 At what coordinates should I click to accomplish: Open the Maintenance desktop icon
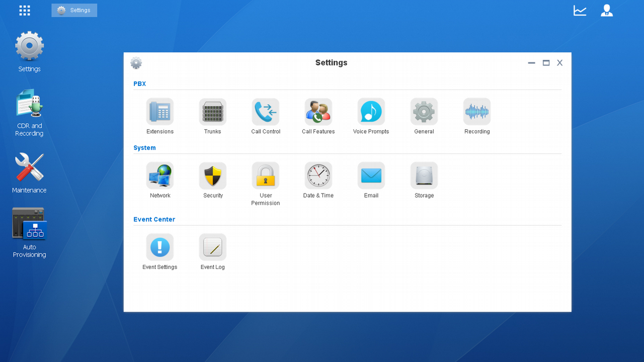29,167
